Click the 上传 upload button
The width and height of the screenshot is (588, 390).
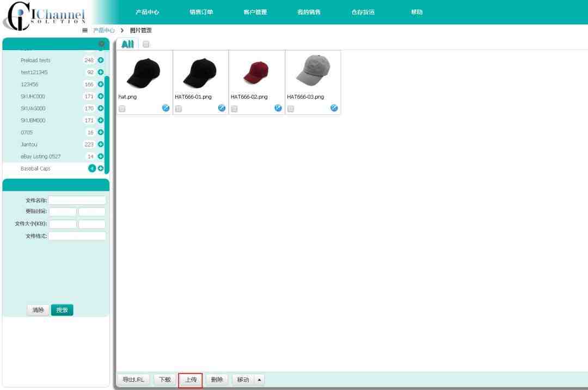pyautogui.click(x=191, y=380)
